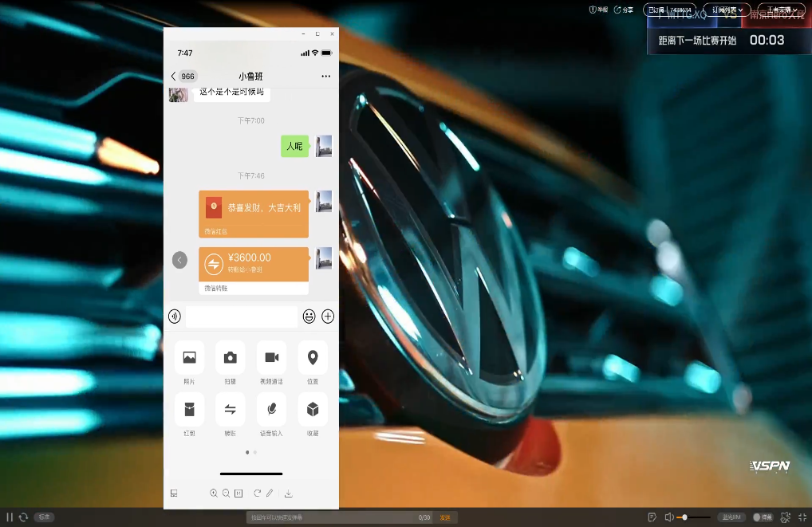Start 视频通话 video call
Image resolution: width=812 pixels, height=527 pixels.
pyautogui.click(x=271, y=363)
